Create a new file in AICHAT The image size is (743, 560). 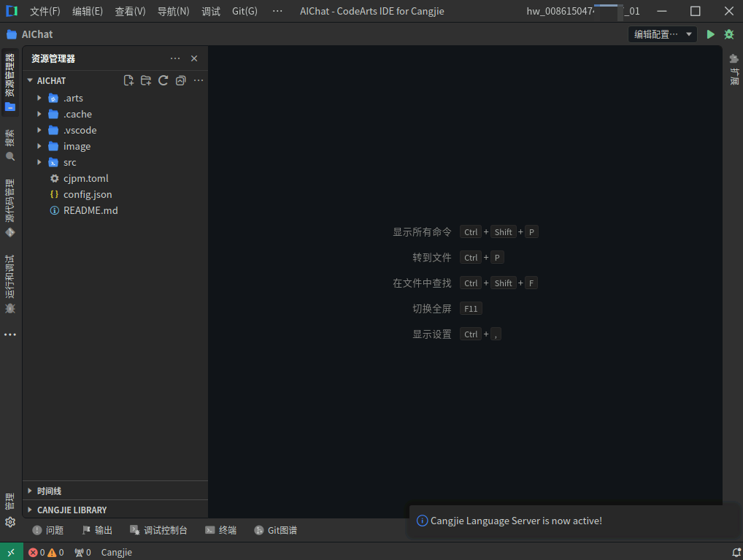[128, 80]
